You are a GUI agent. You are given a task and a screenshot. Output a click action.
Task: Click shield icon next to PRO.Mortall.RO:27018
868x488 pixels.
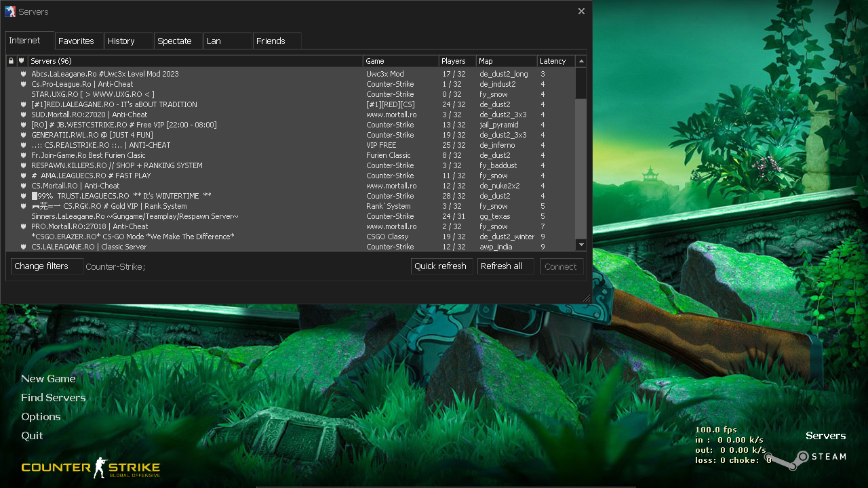(x=23, y=226)
